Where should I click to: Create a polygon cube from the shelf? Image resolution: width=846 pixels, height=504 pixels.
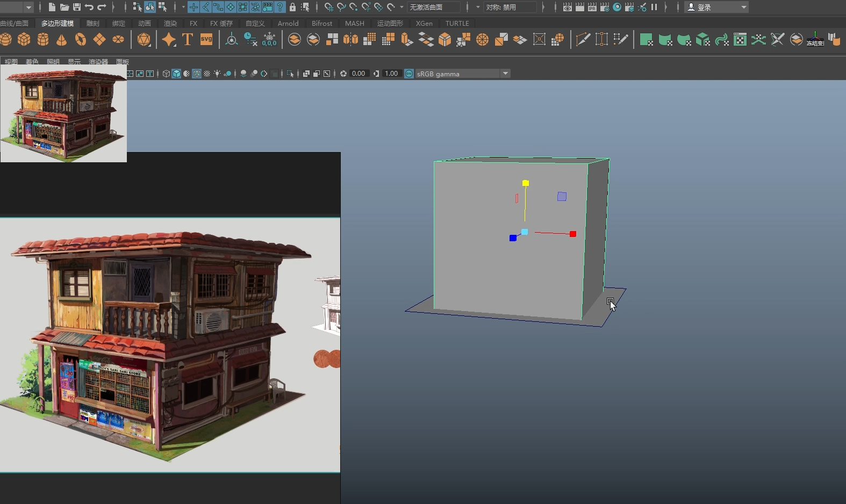coord(24,39)
